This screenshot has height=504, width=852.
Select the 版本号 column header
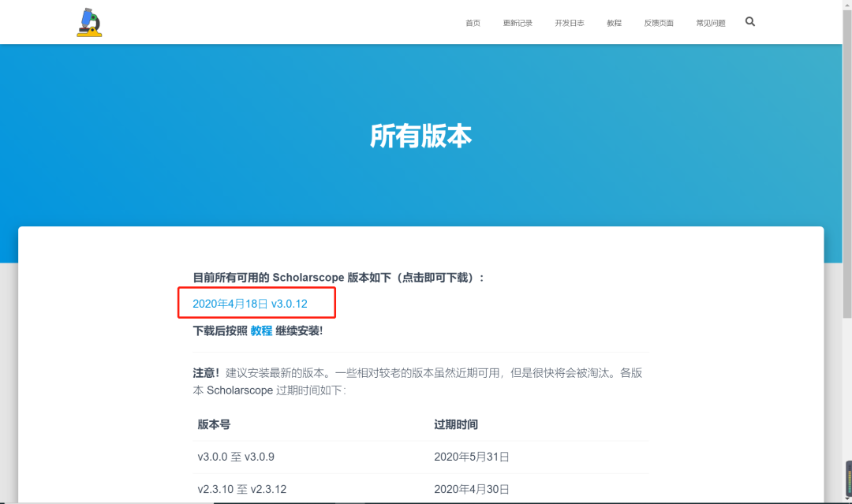pos(214,424)
